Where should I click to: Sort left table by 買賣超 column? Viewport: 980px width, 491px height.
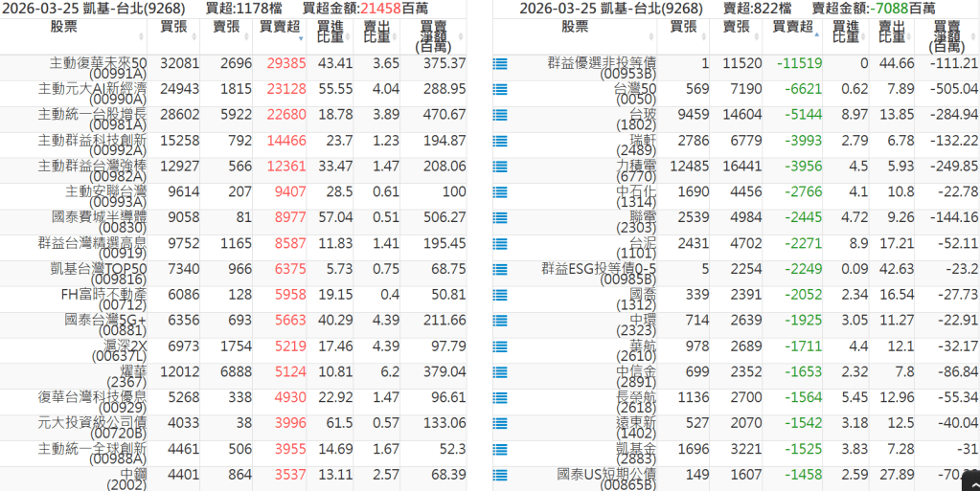point(279,28)
